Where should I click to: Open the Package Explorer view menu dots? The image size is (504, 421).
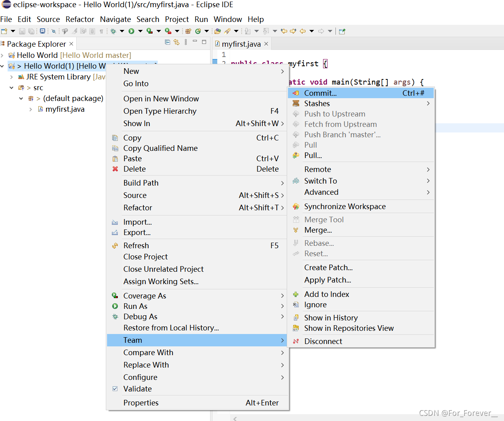tap(186, 42)
